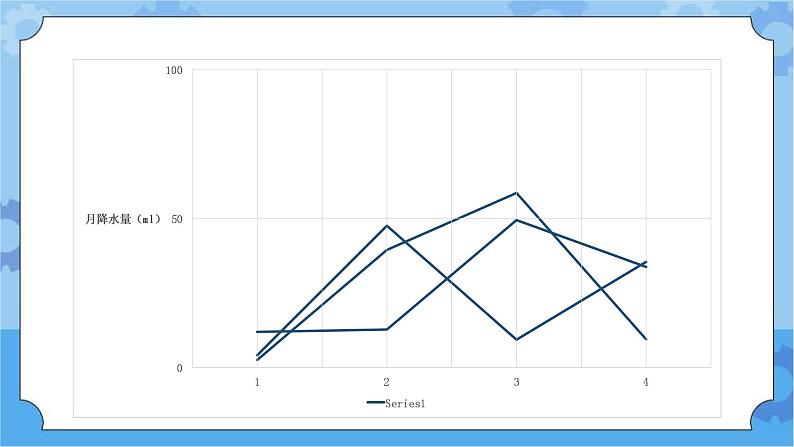Click x-axis category label 3
This screenshot has width=794, height=447.
516,382
